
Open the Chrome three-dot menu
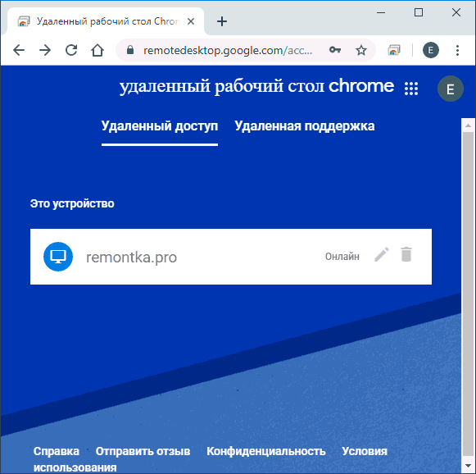click(457, 50)
